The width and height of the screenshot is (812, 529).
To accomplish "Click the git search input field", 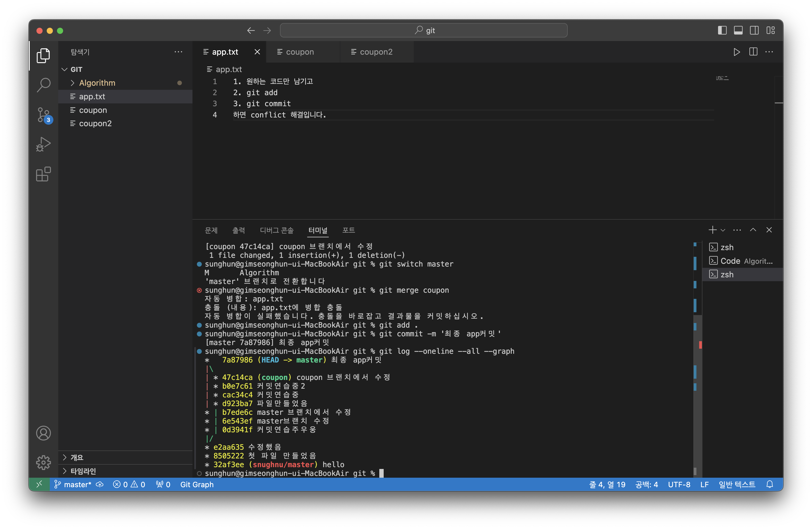I will pyautogui.click(x=423, y=30).
